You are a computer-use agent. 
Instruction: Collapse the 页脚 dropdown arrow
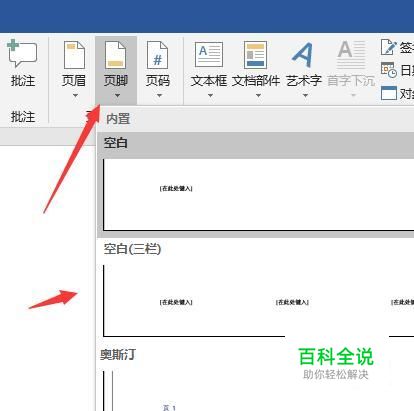coord(117,96)
